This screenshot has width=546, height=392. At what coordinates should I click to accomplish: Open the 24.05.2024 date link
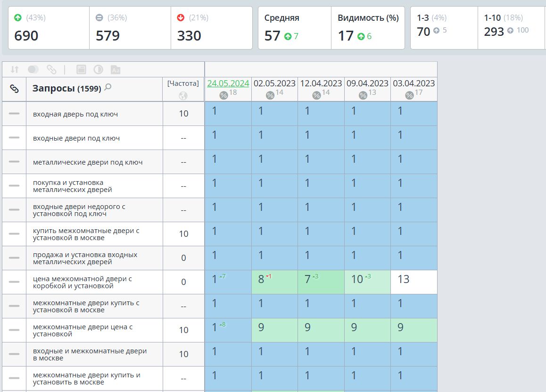228,83
